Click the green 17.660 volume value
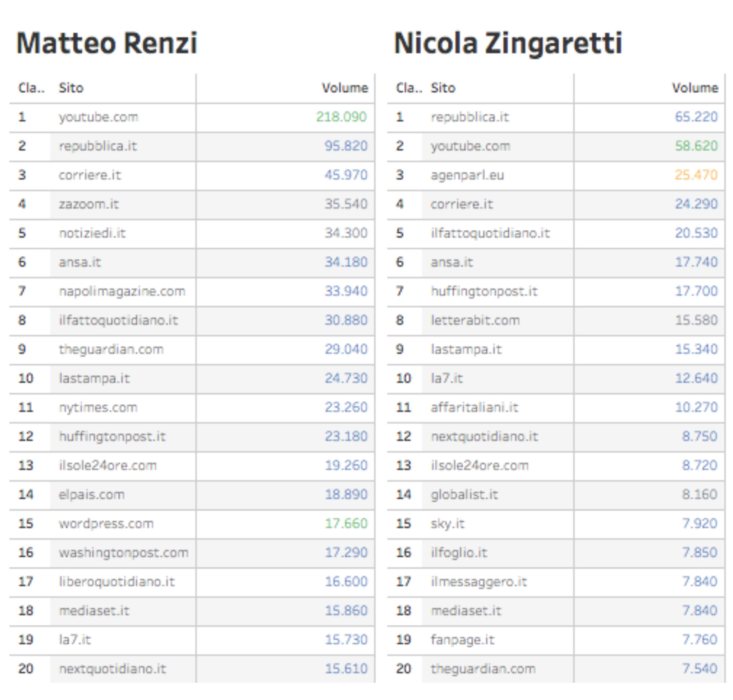Viewport: 733px width, 700px height. (346, 524)
